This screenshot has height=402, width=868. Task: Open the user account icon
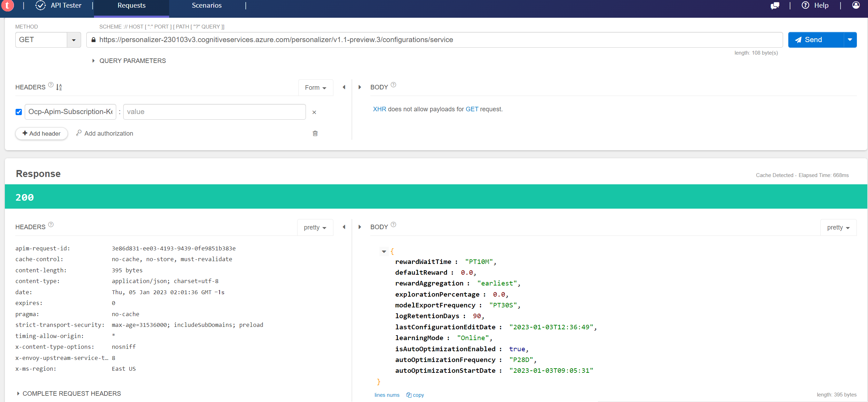(x=856, y=5)
